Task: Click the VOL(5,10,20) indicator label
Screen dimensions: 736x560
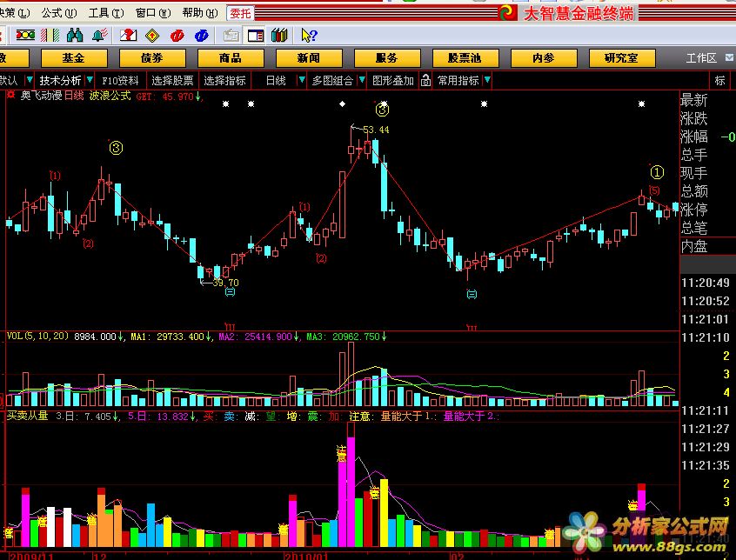Action: [x=37, y=337]
